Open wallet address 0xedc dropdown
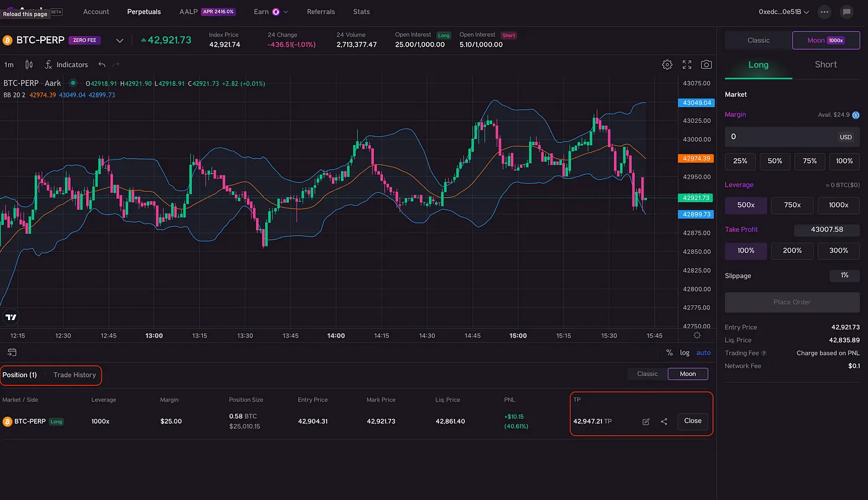 (784, 12)
